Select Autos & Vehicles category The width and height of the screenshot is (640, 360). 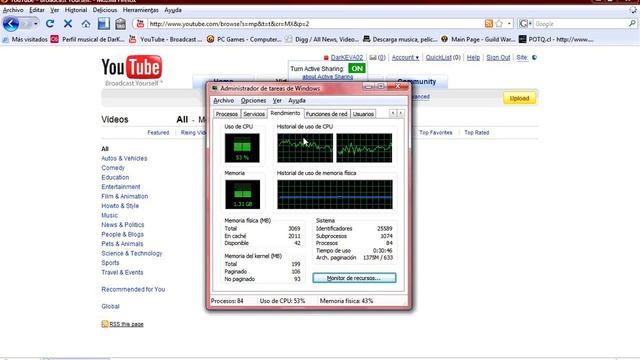[x=124, y=158]
